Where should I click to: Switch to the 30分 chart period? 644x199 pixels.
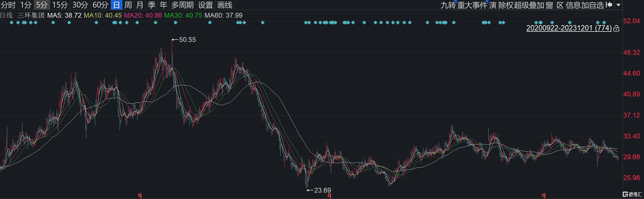80,5
